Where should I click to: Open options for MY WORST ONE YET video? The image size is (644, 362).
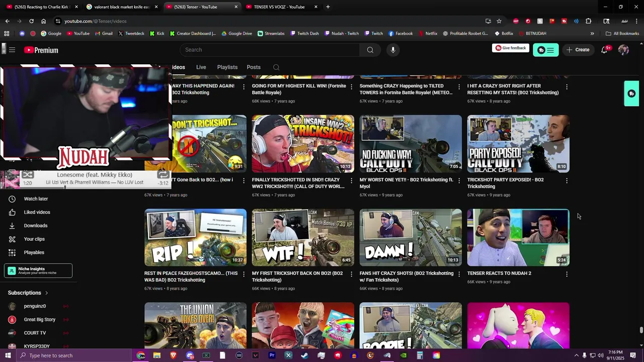pyautogui.click(x=459, y=180)
